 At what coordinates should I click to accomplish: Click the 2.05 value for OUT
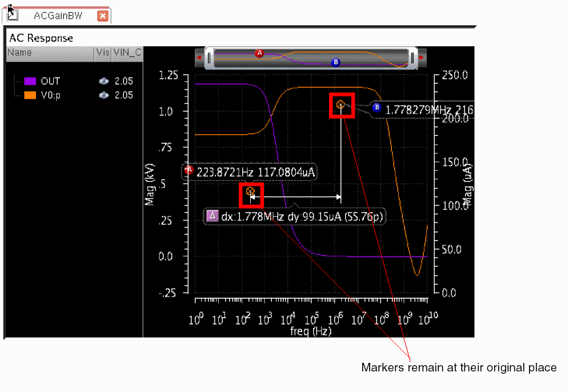(124, 81)
